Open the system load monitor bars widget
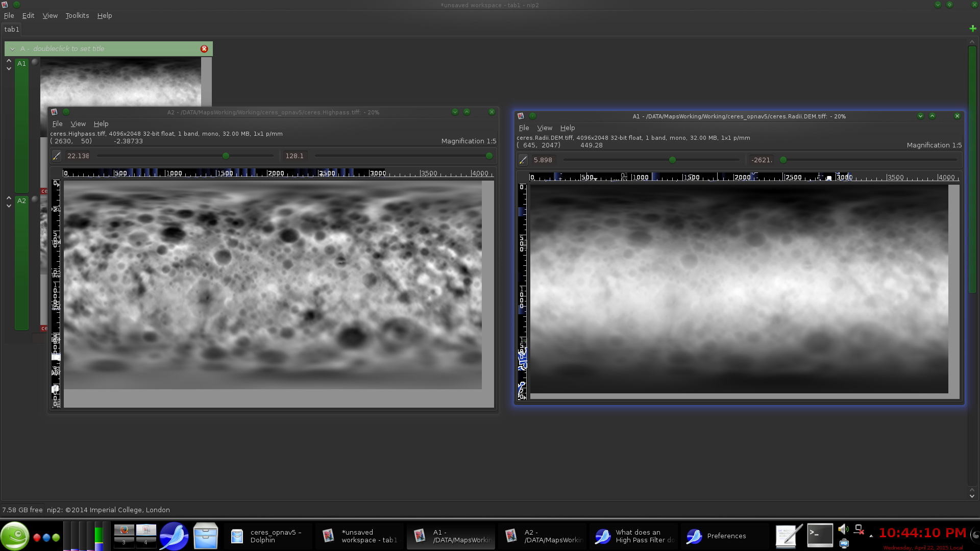Viewport: 980px width, 551px height. tap(86, 536)
